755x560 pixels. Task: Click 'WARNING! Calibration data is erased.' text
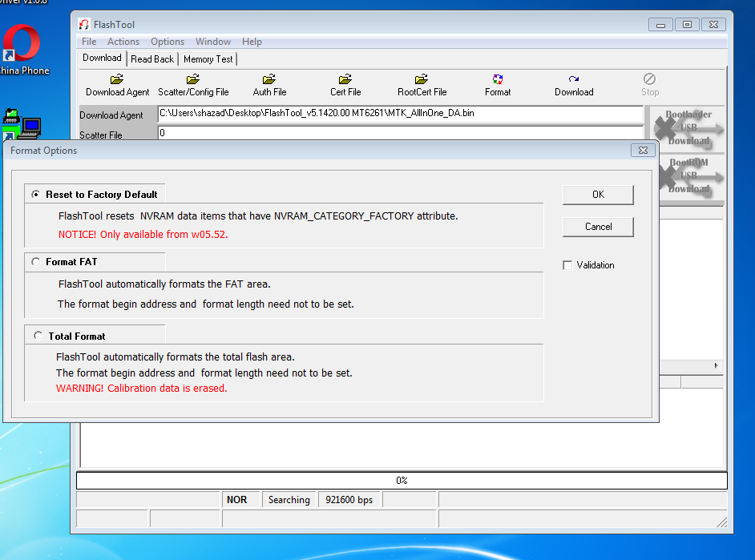point(142,389)
